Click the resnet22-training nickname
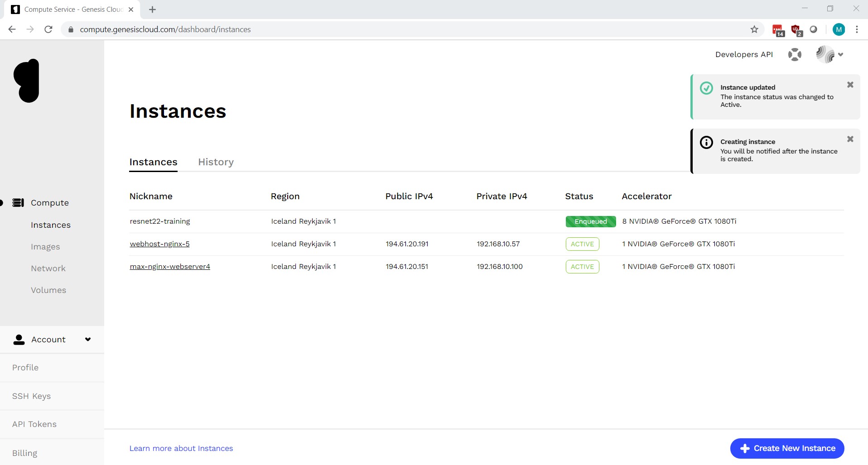Image resolution: width=868 pixels, height=465 pixels. [160, 221]
